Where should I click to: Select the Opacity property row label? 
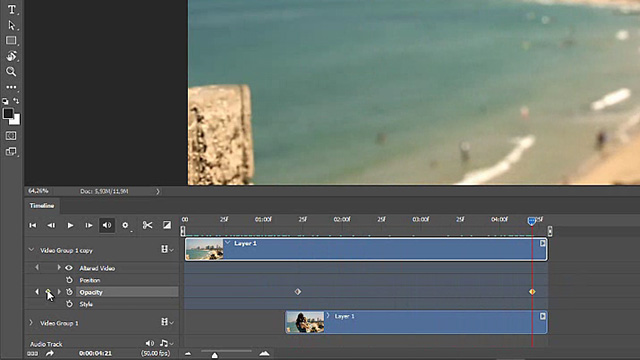tap(91, 292)
